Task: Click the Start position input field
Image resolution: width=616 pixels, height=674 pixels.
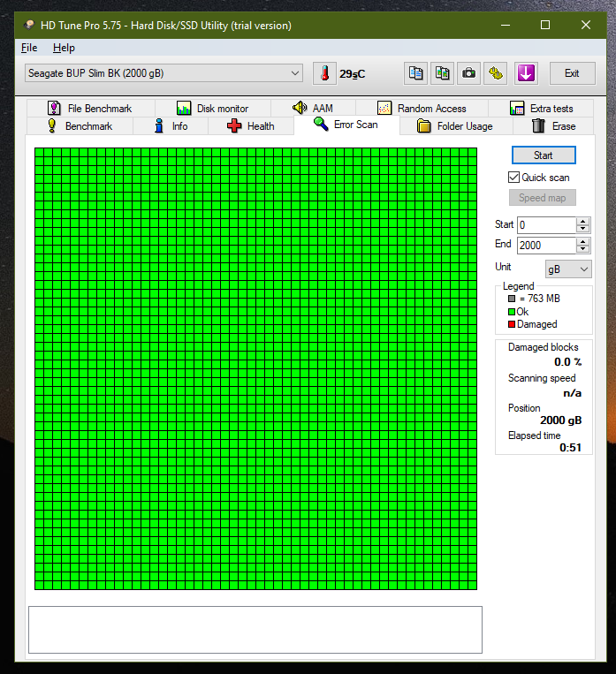Action: [546, 224]
